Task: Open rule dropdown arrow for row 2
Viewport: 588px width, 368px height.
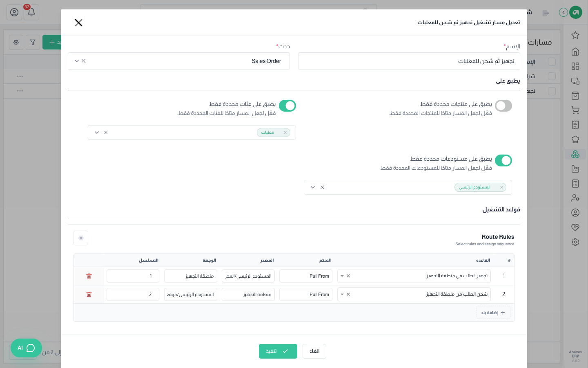Action: click(x=342, y=294)
